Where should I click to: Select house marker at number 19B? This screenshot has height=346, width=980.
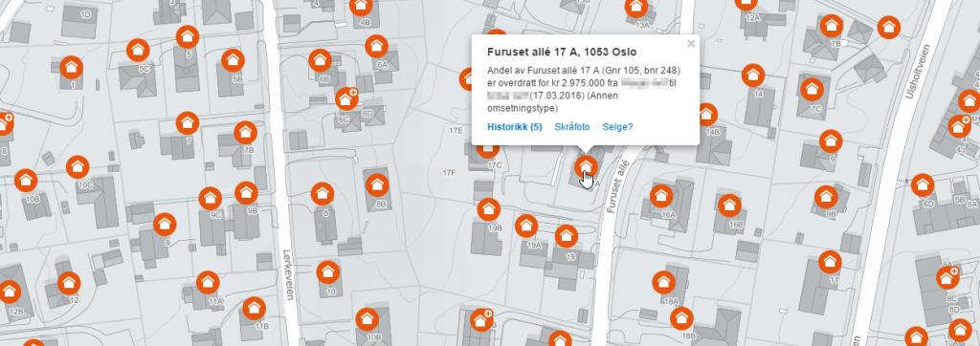coord(489,209)
